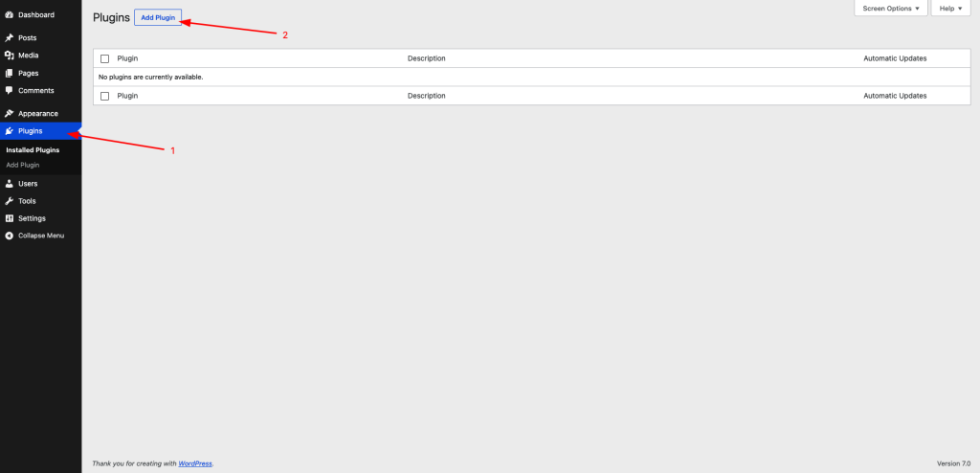The height and width of the screenshot is (473, 980).
Task: Open the Comments menu label
Action: [36, 90]
